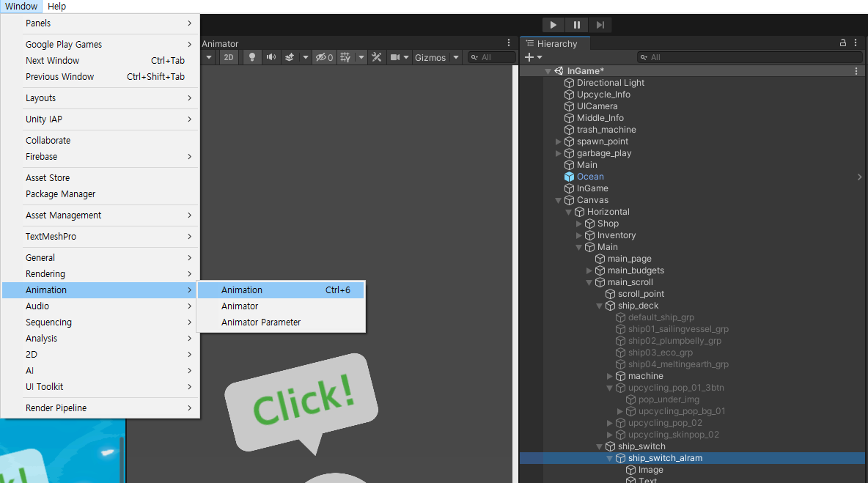Viewport: 868px width, 483px height.
Task: Select ship04_meltingearth_grp object
Action: point(678,364)
